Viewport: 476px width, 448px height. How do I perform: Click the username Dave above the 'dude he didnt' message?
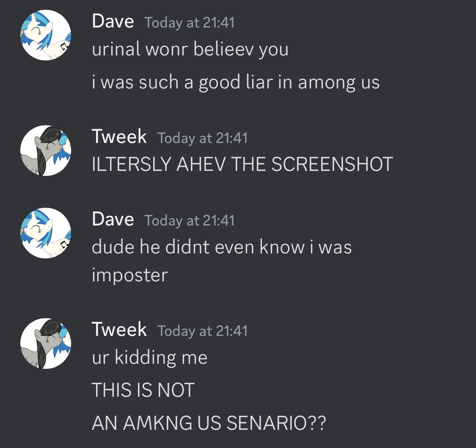[113, 219]
